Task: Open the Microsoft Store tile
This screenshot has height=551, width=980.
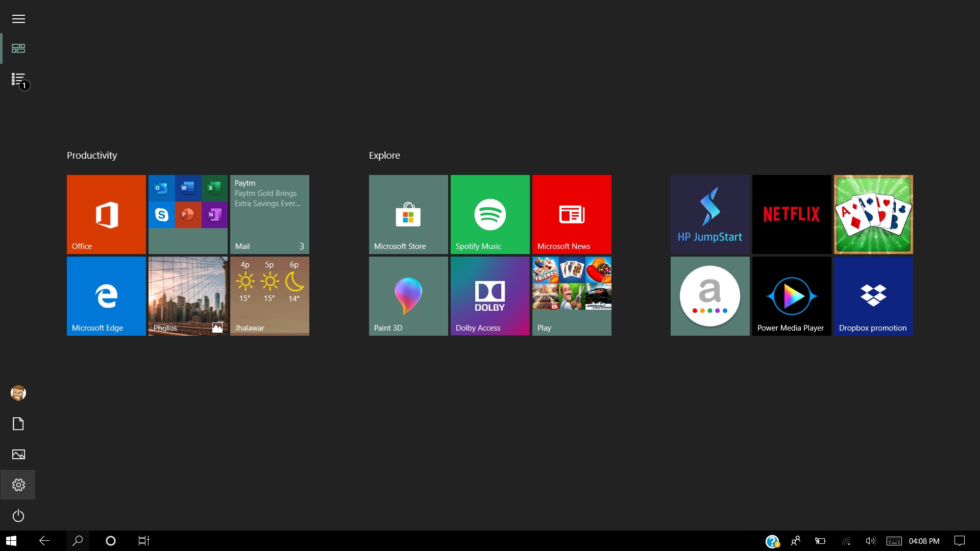Action: 408,214
